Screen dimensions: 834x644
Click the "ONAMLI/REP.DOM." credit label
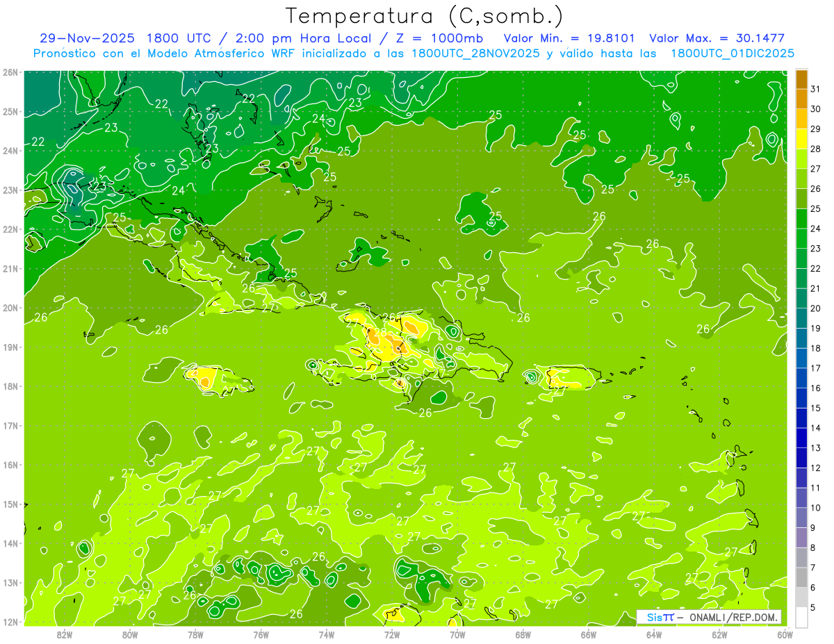coord(733,617)
